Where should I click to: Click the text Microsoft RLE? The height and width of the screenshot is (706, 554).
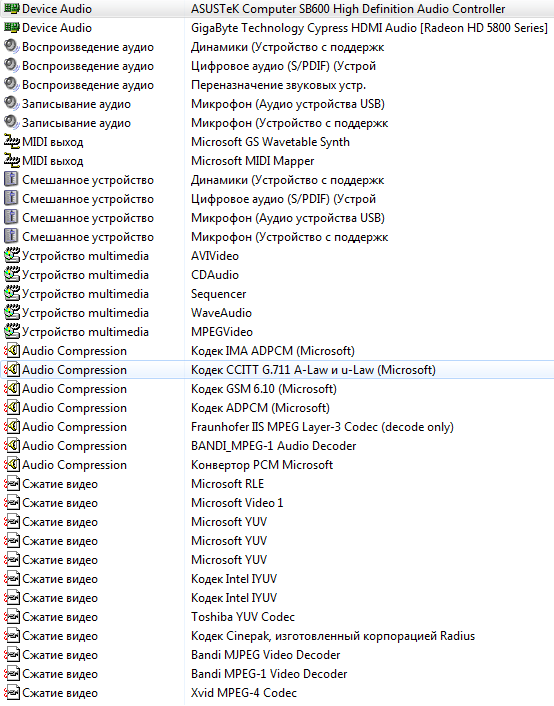[x=227, y=484]
